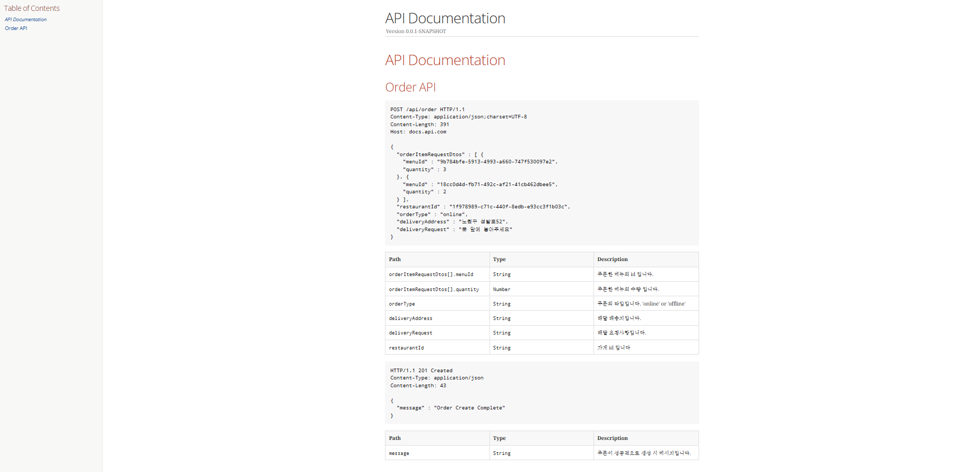Open the Order API link in Table of Contents
980x472 pixels.
click(16, 28)
